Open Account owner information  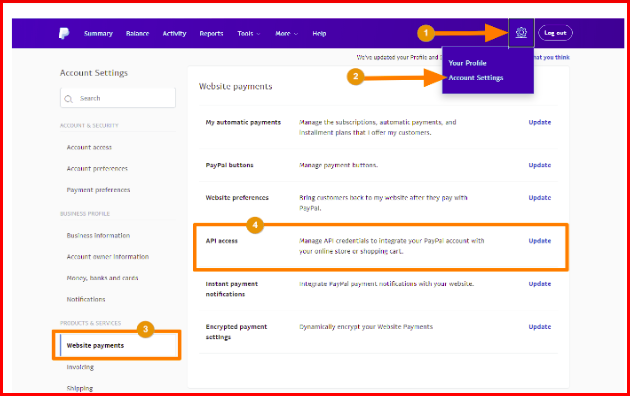tap(108, 256)
